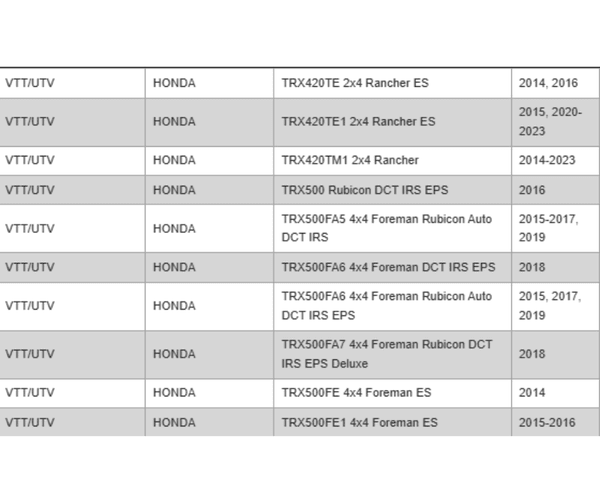Click TRX500FA5 4x4 Foreman Rubicon Auto cell
Screen dimensions: 600x503
[386, 228]
